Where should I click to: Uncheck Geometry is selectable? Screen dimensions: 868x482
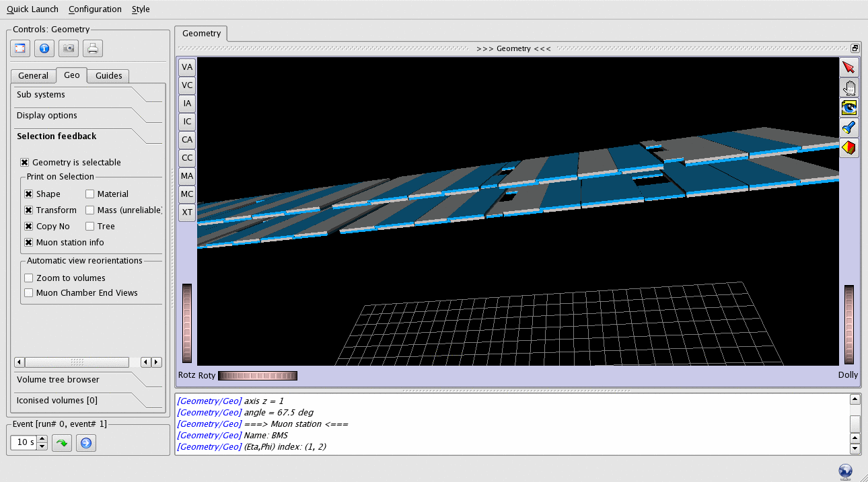click(x=25, y=163)
